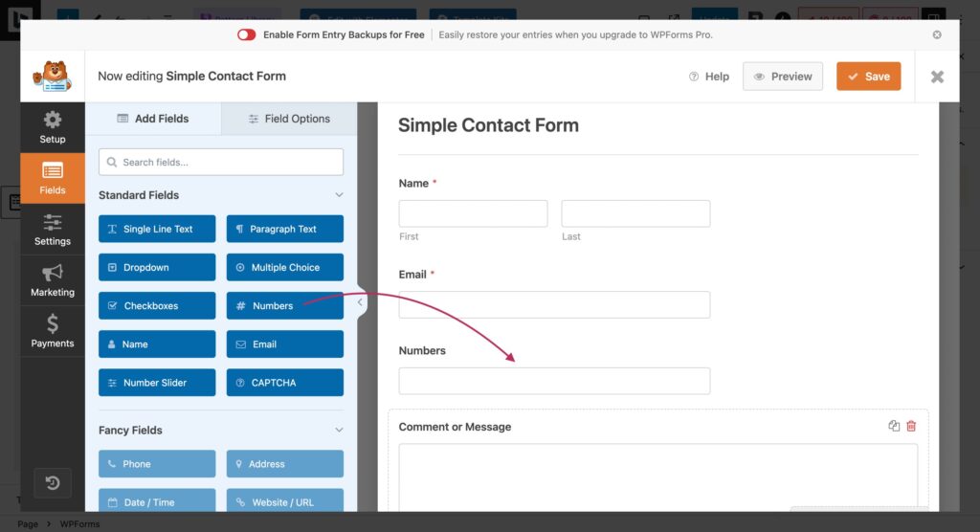This screenshot has width=980, height=532.
Task: Duplicate the Comment or Message field
Action: (894, 426)
